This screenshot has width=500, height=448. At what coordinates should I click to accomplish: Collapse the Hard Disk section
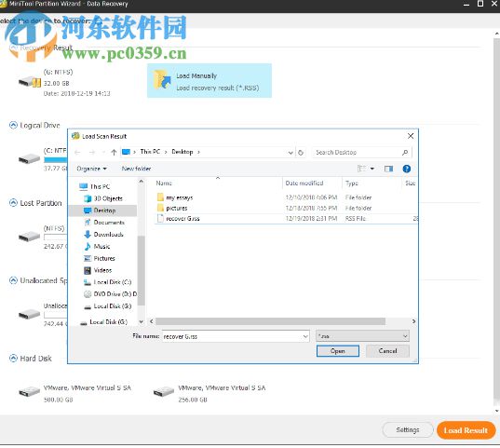coord(13,359)
